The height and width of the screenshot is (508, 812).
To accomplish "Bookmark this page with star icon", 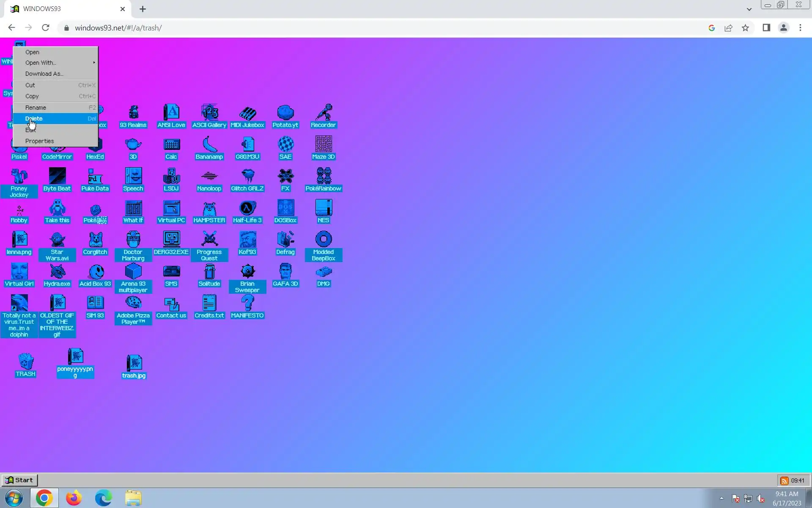I will (x=745, y=28).
